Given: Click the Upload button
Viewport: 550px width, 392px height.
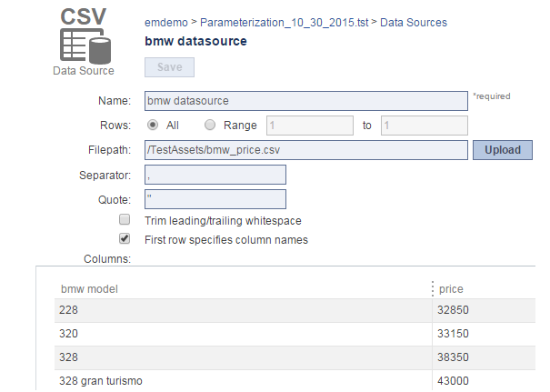Looking at the screenshot, I should [x=503, y=150].
